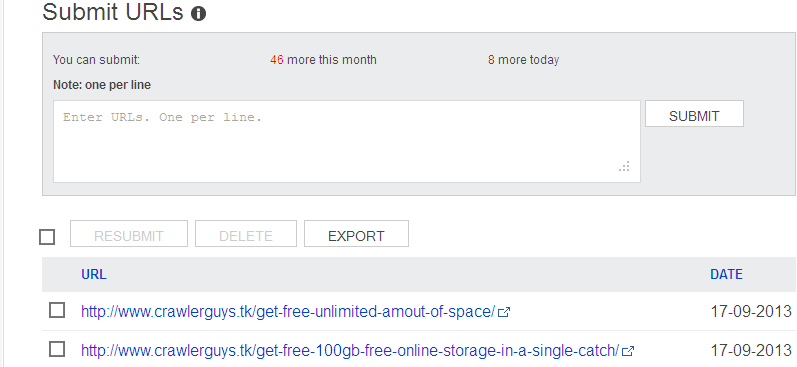Click the RESUBMIT button
This screenshot has width=797, height=367.
[x=129, y=234]
